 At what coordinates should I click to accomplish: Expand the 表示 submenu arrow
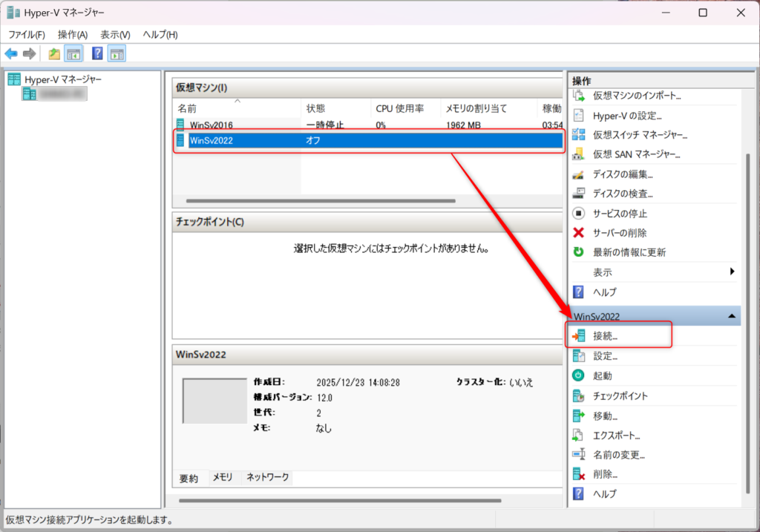[x=732, y=272]
